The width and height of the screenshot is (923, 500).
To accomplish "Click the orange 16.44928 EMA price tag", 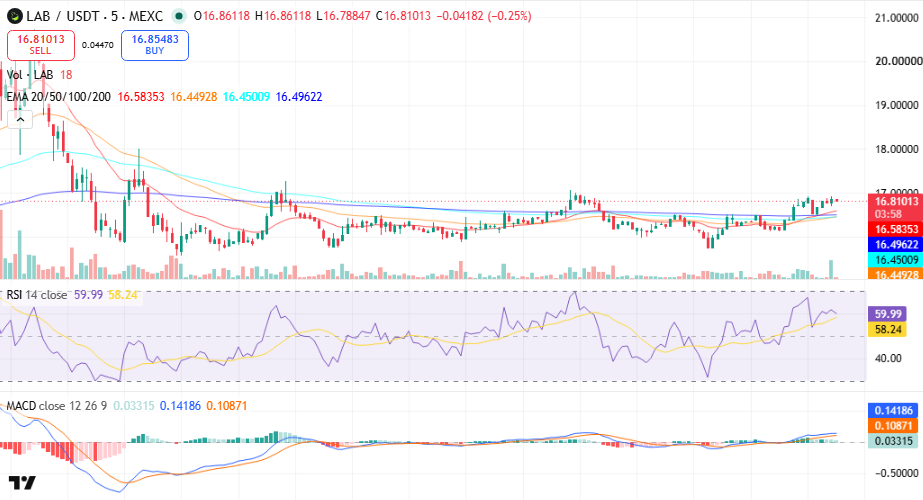I will (895, 274).
